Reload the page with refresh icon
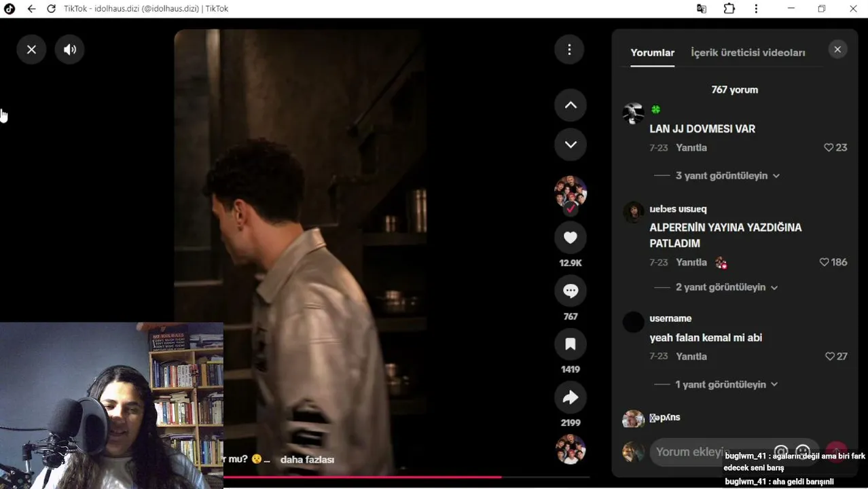The width and height of the screenshot is (868, 489). pyautogui.click(x=51, y=9)
